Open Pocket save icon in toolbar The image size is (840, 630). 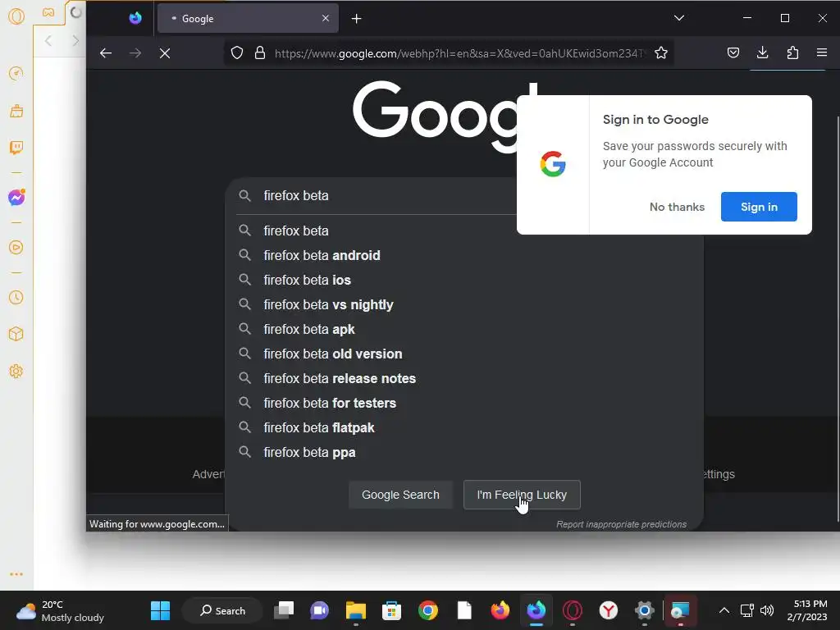point(733,52)
